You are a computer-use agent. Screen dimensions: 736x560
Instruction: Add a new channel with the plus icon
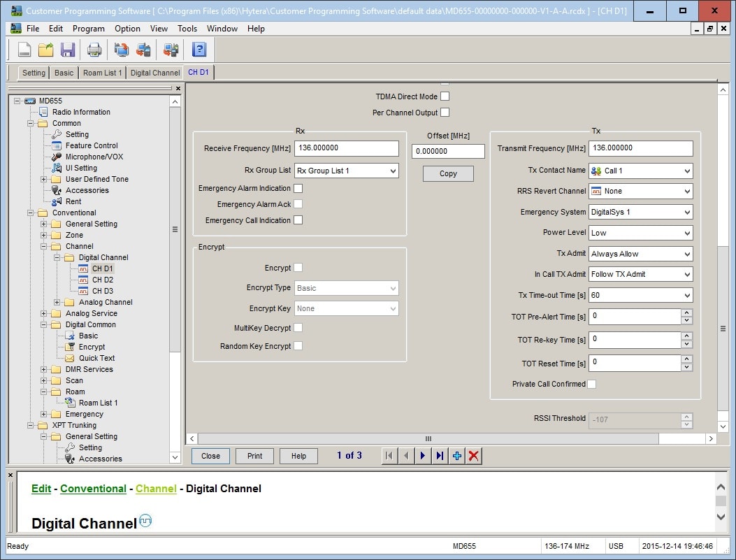pos(457,456)
